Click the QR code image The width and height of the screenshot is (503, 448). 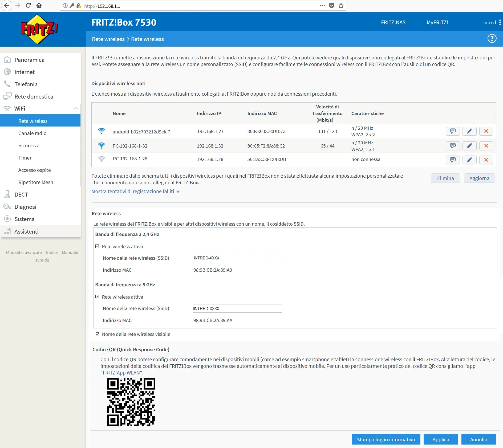point(131,402)
